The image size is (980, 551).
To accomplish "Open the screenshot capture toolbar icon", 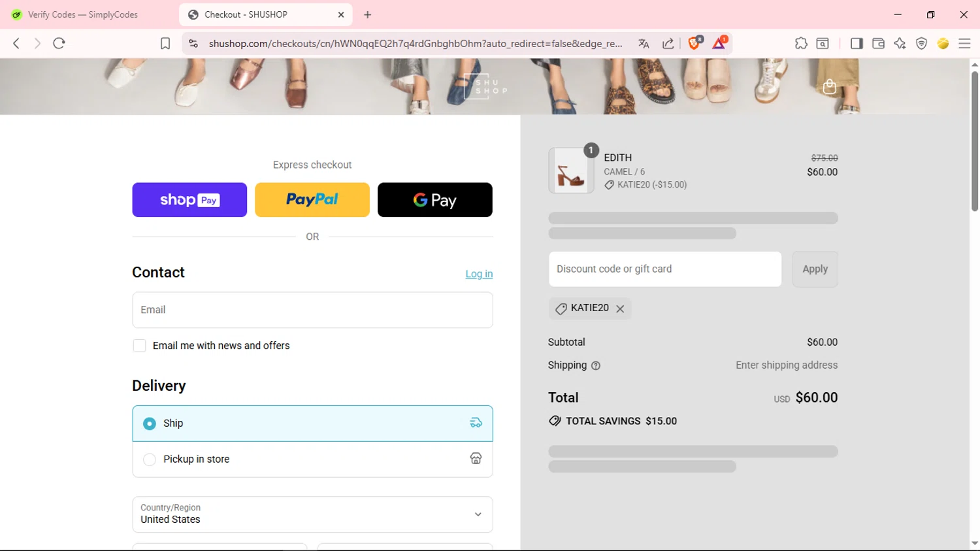I will (823, 43).
